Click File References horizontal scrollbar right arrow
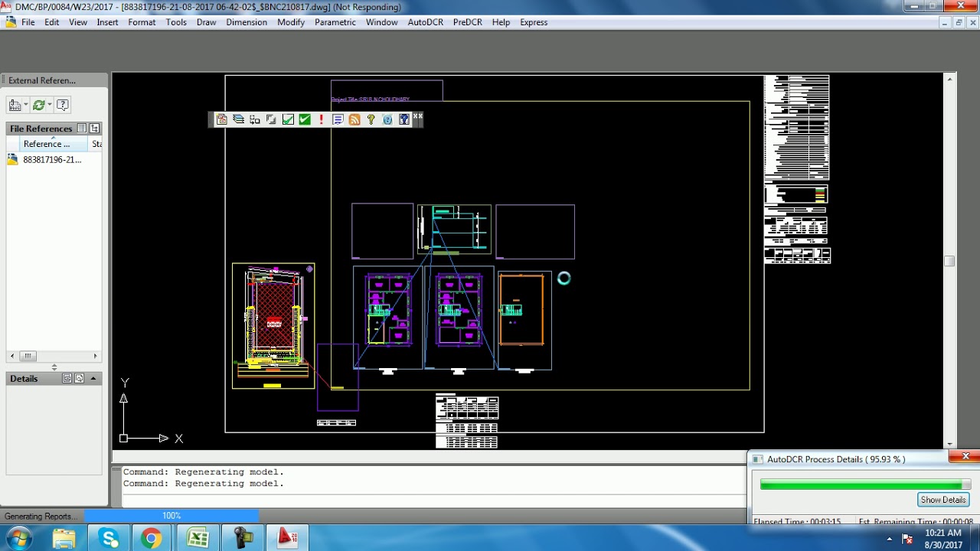Image resolution: width=980 pixels, height=551 pixels. 96,356
